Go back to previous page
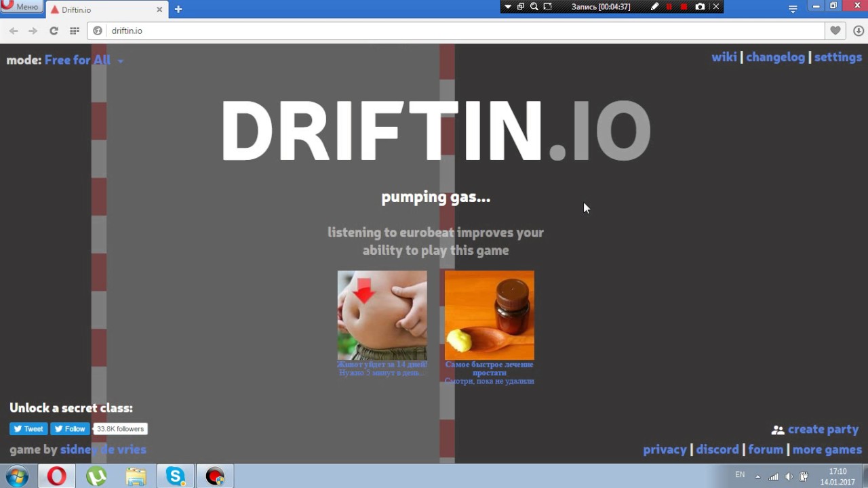868x488 pixels. coord(14,30)
